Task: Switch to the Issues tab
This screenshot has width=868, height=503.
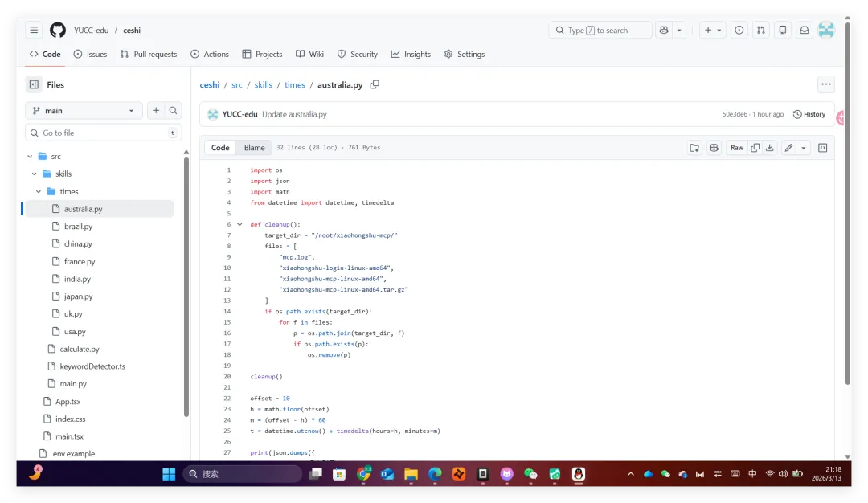Action: (x=90, y=54)
